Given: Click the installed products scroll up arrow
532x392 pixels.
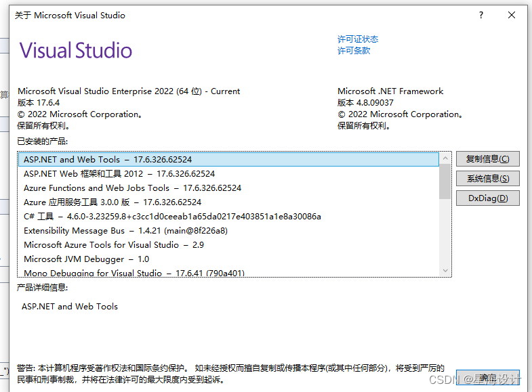Looking at the screenshot, I should coord(445,158).
